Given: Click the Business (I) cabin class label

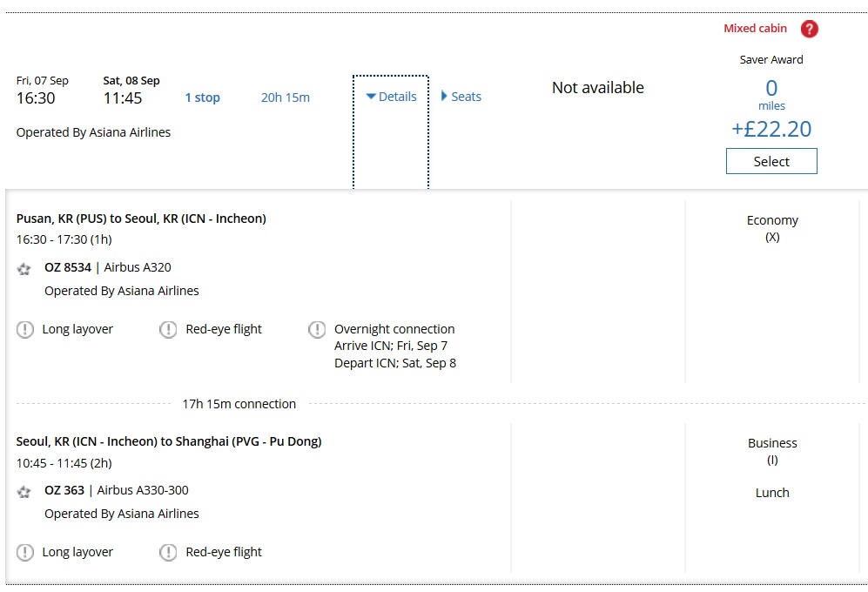Looking at the screenshot, I should [x=771, y=450].
